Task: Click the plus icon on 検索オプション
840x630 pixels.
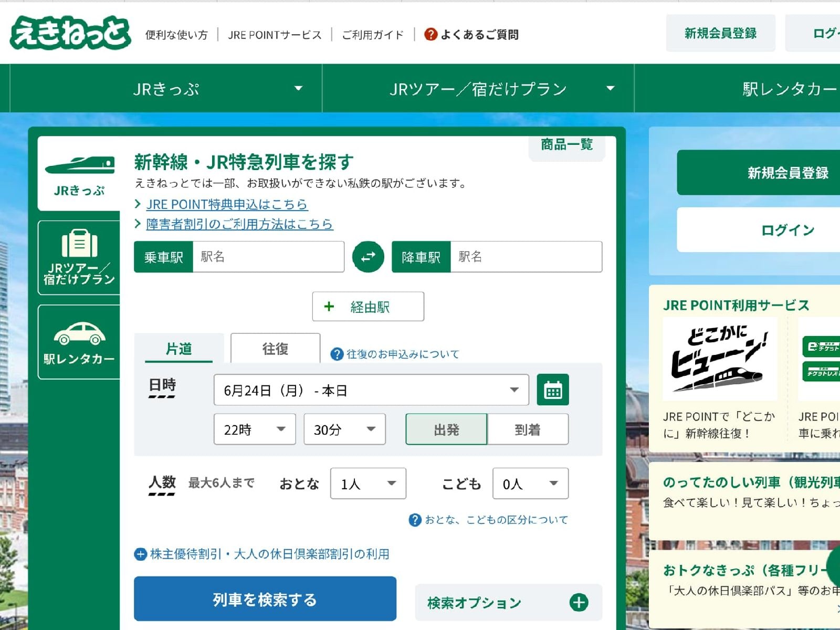Action: [579, 602]
